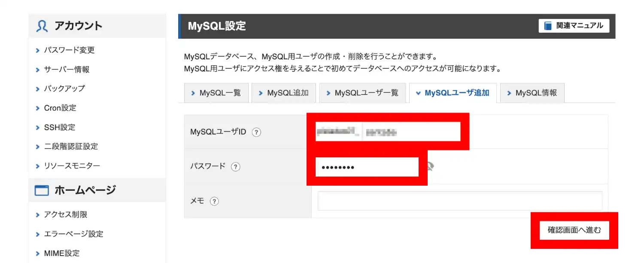Open SSH設定 in the sidebar
The image size is (644, 263).
pos(60,127)
